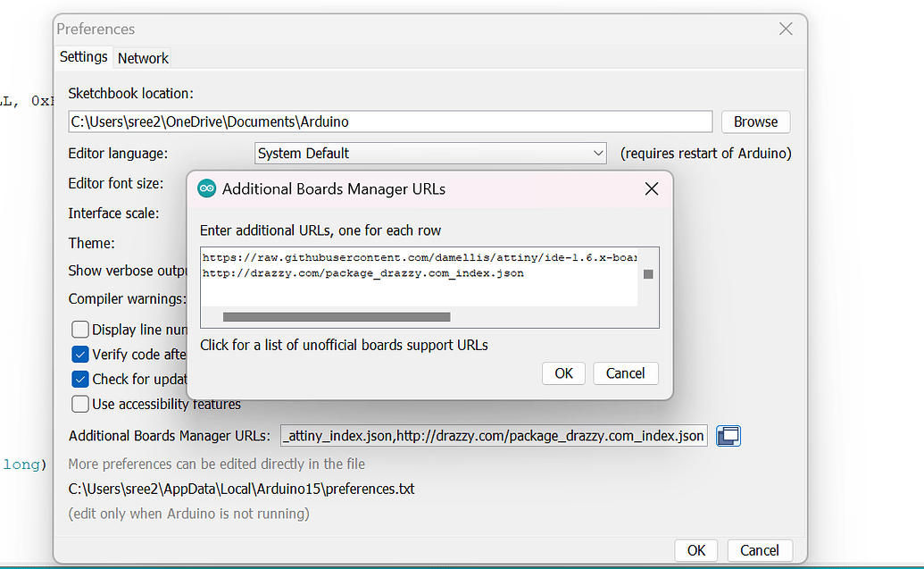This screenshot has width=924, height=569.
Task: Enable Use accessibility features
Action: point(80,404)
